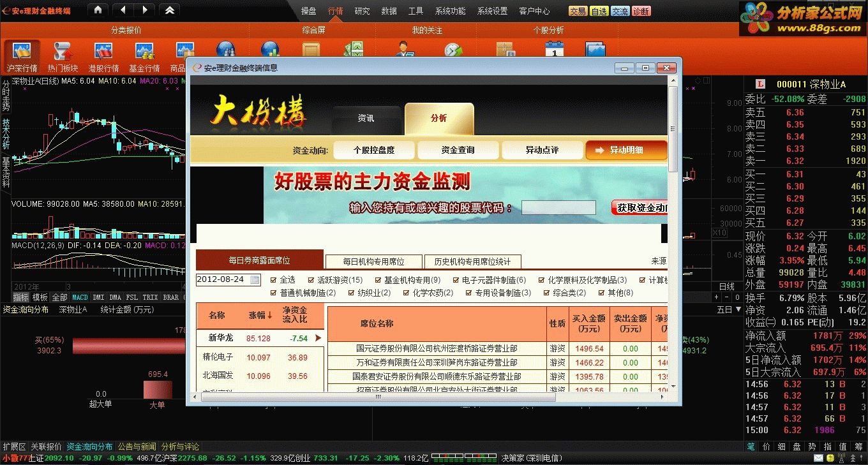Select the 历史机构专用席位统计 tab
The image size is (868, 465).
pos(472,262)
